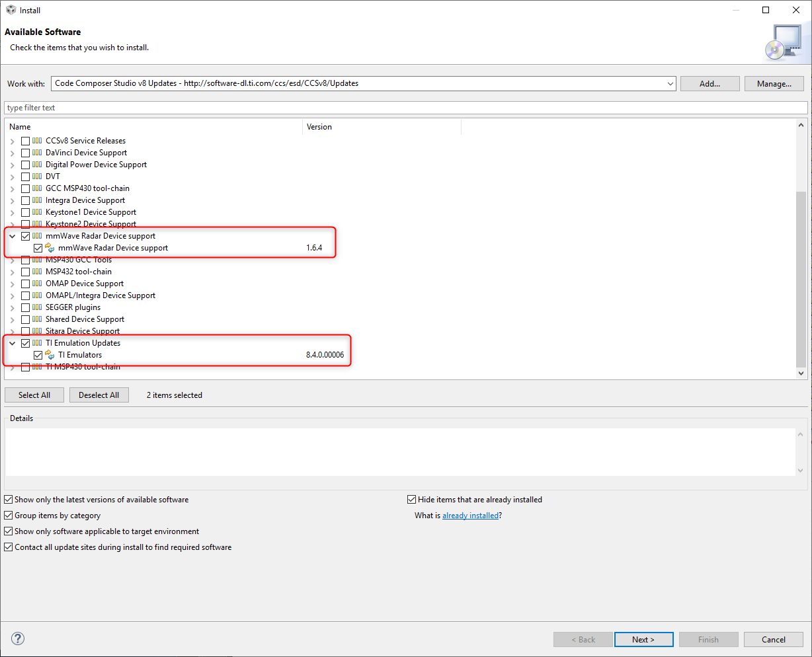Focus the type filter text field

(x=406, y=108)
